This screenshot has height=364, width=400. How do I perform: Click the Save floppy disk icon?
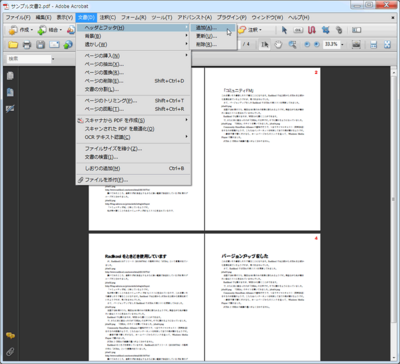point(40,45)
